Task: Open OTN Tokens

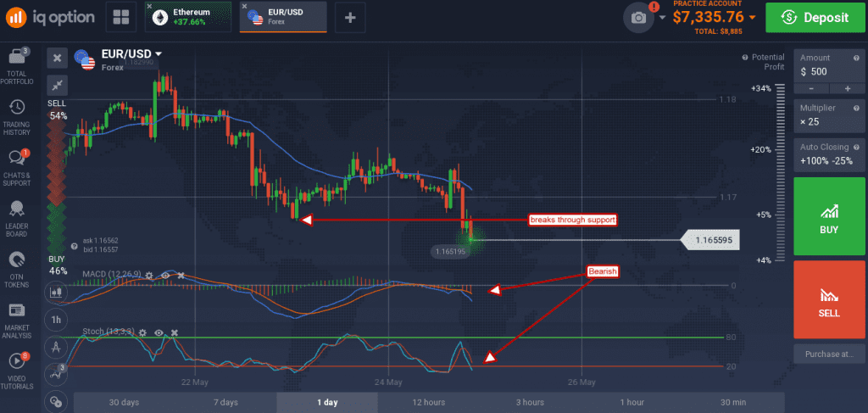Action: pyautogui.click(x=17, y=270)
